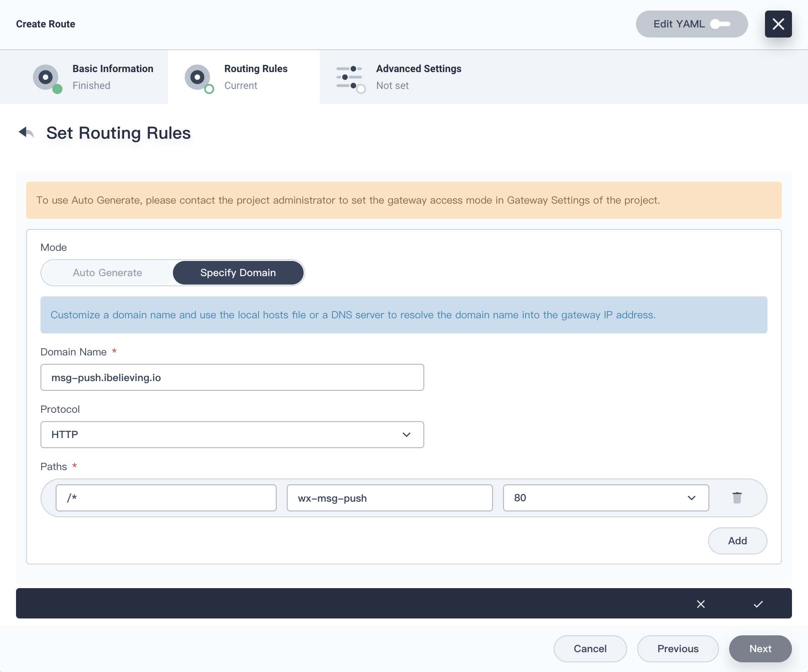Open the port 80 dropdown

coord(606,498)
